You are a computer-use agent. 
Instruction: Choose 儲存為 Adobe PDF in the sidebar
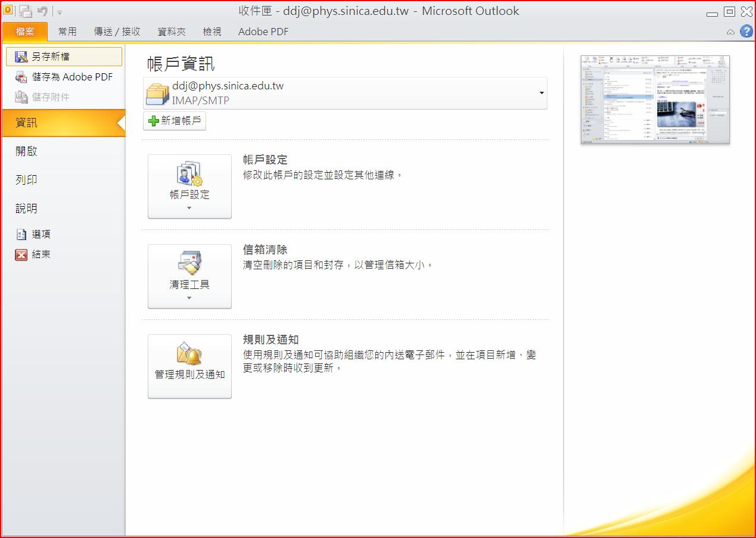[x=64, y=77]
